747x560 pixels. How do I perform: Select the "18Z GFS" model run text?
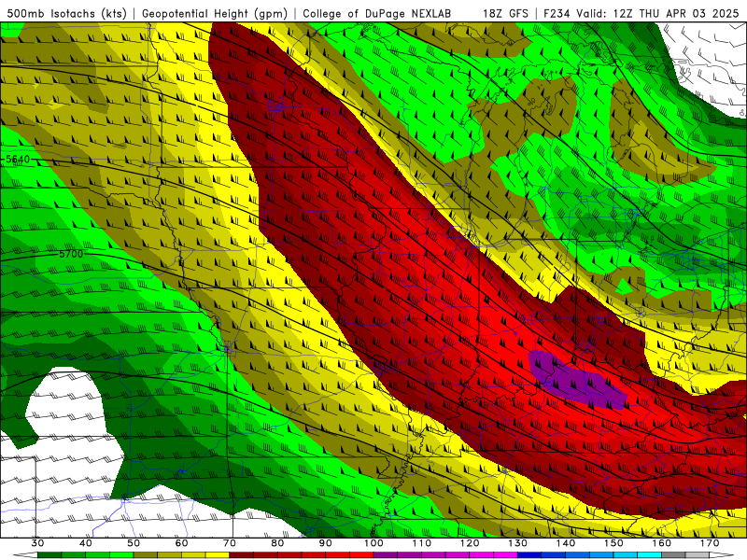[x=505, y=13]
